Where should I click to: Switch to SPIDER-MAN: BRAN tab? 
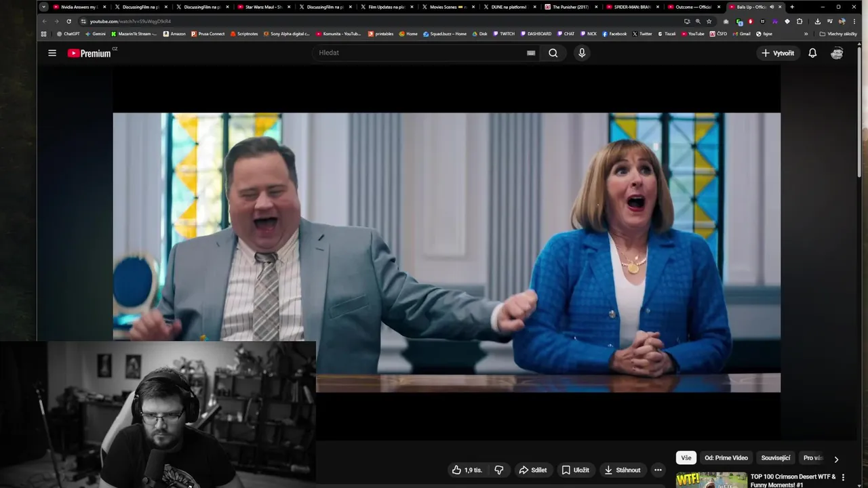pyautogui.click(x=632, y=7)
